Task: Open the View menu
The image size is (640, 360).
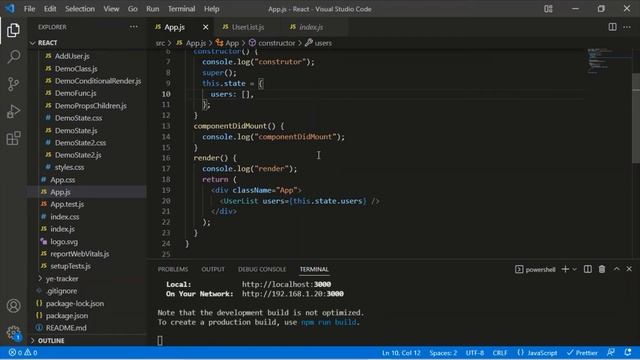Action: click(111, 9)
